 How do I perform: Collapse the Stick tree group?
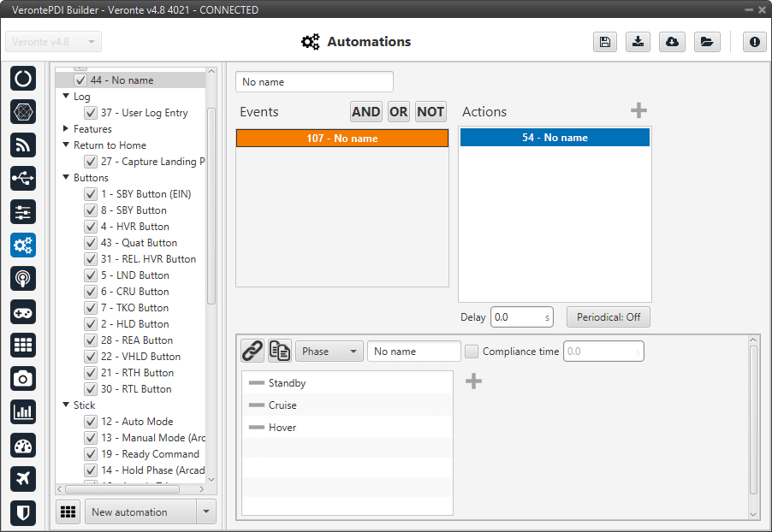click(66, 405)
